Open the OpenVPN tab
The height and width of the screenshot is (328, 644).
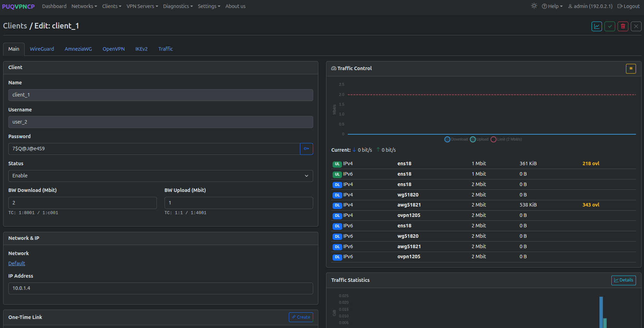click(x=114, y=49)
